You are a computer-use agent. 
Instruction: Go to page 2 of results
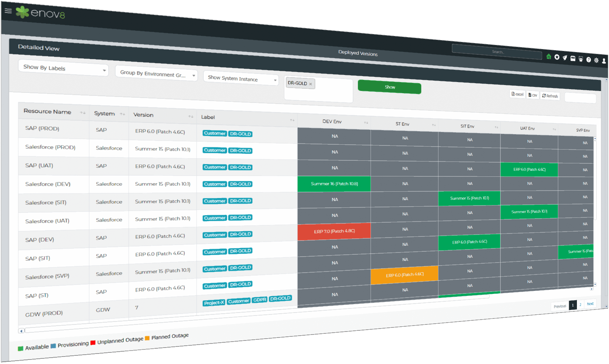click(x=580, y=305)
